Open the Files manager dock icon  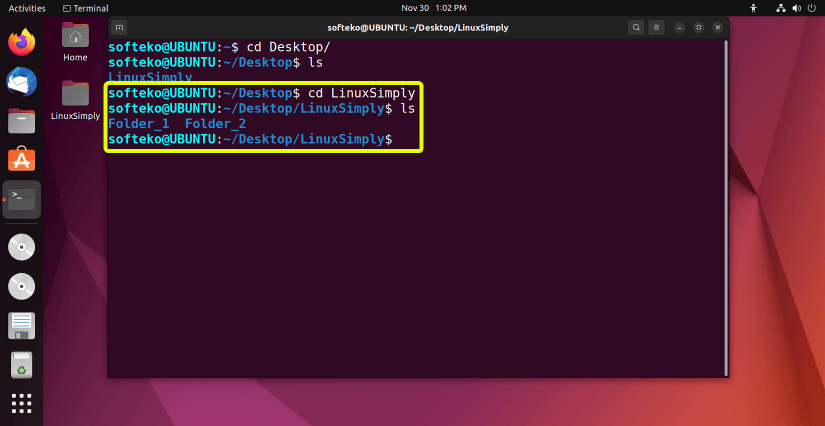pos(22,121)
